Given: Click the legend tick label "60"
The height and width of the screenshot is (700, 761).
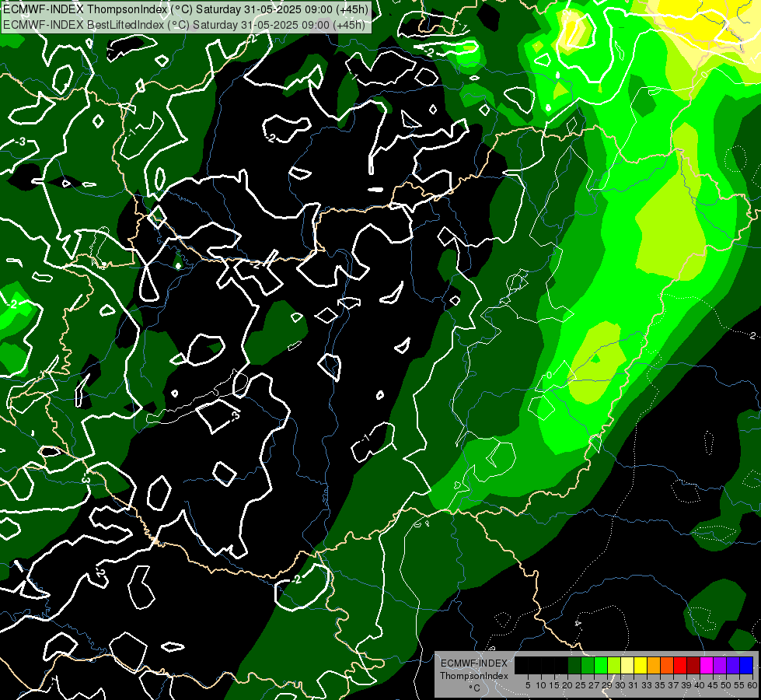Looking at the screenshot, I should [x=752, y=685].
